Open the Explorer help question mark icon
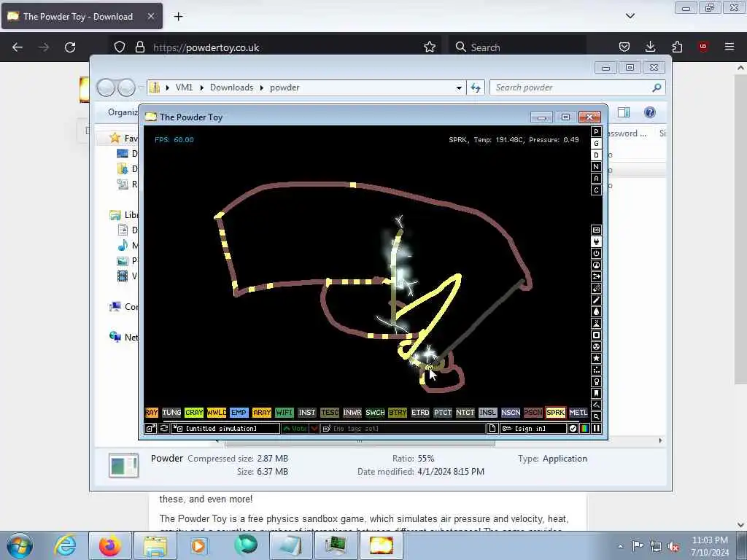Image resolution: width=747 pixels, height=560 pixels. click(x=649, y=112)
